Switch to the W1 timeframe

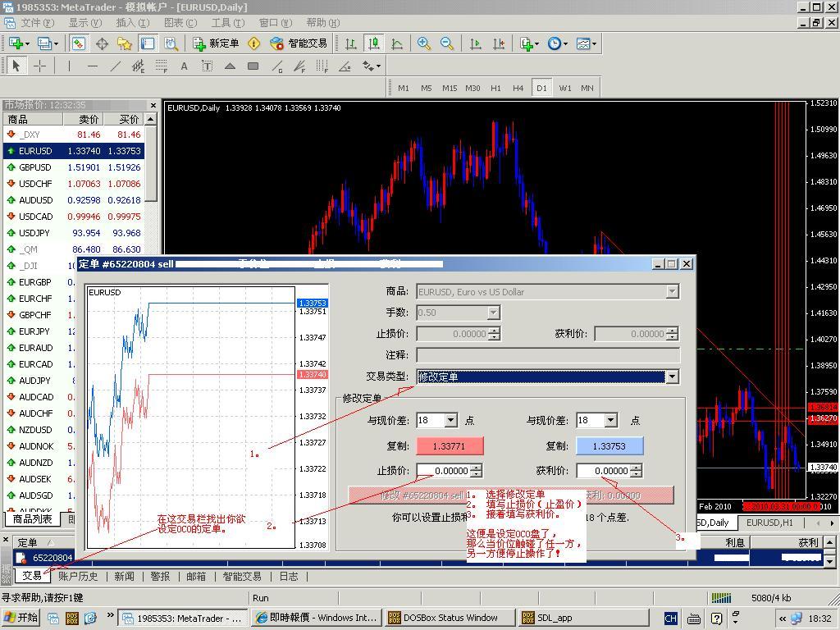(x=564, y=88)
